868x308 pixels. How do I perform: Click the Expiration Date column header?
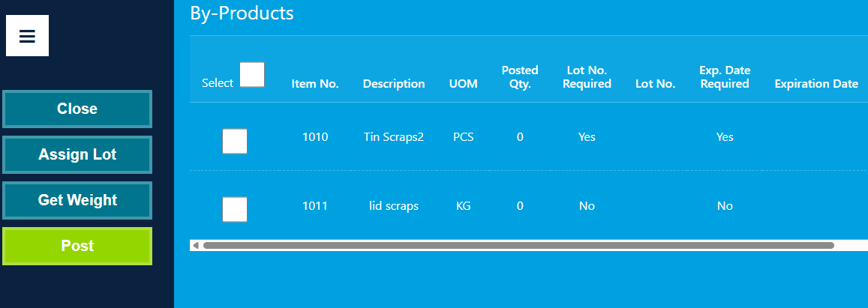coord(816,84)
